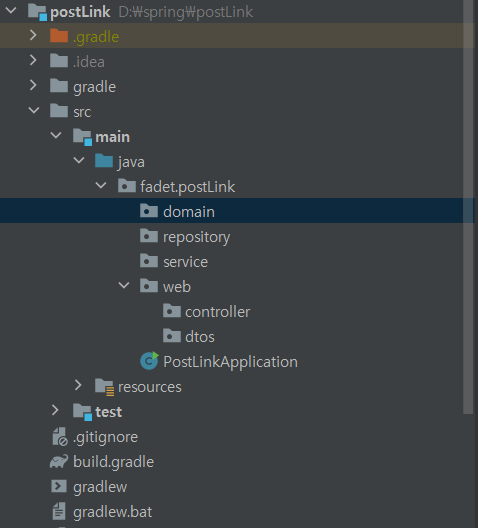Screen dimensions: 478x528
Task: Select the .idea folder label
Action: tap(89, 62)
